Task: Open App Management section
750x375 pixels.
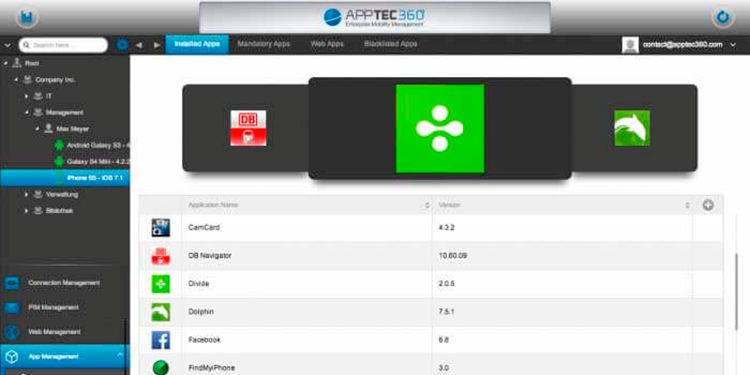Action: point(65,357)
